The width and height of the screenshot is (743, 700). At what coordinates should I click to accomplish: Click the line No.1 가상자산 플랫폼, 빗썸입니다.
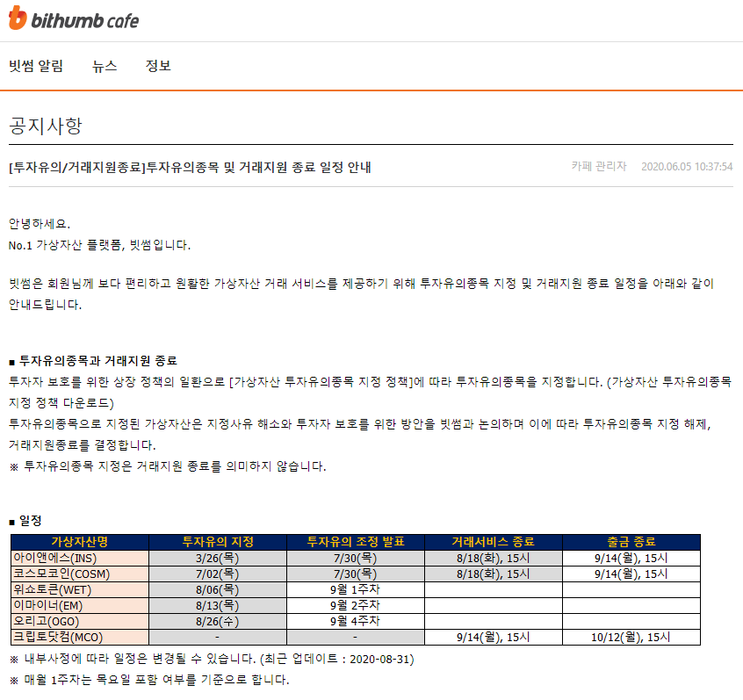[99, 245]
